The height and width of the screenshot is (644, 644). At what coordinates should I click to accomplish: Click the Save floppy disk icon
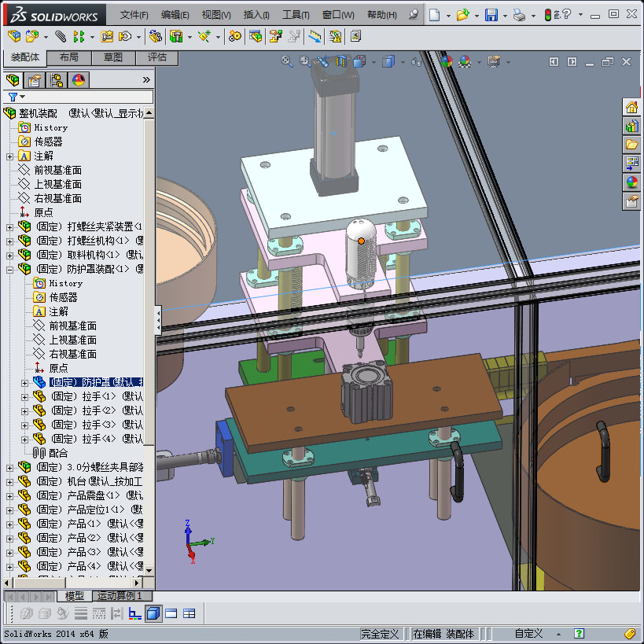(491, 15)
